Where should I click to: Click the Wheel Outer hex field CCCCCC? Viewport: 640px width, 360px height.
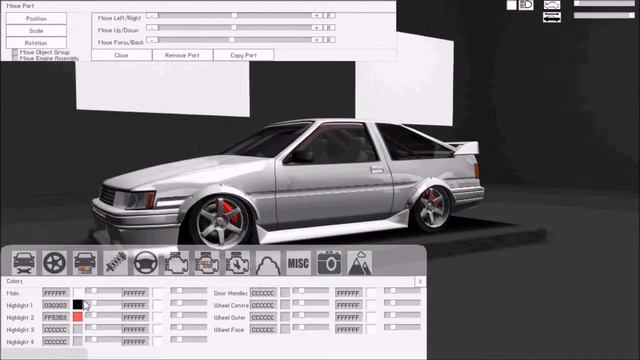pos(263,317)
